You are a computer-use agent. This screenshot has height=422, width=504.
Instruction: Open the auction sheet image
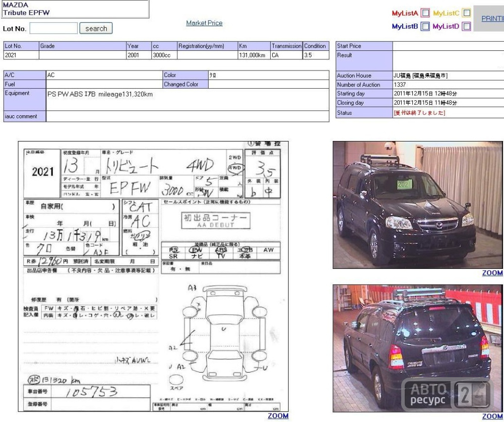(x=153, y=276)
